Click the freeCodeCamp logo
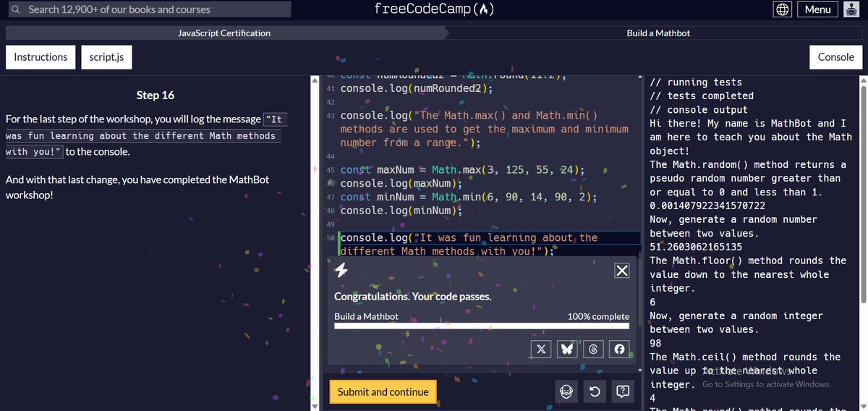Image resolution: width=868 pixels, height=411 pixels. pyautogui.click(x=434, y=9)
